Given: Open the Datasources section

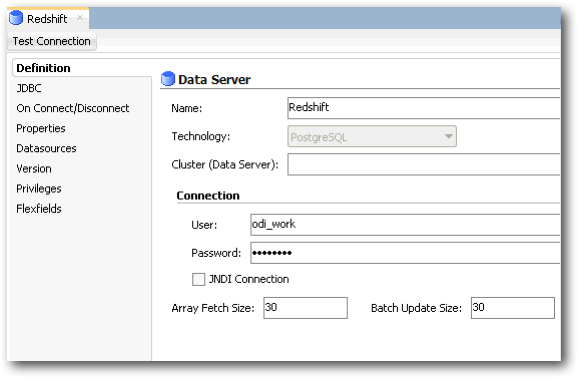Looking at the screenshot, I should [x=46, y=148].
